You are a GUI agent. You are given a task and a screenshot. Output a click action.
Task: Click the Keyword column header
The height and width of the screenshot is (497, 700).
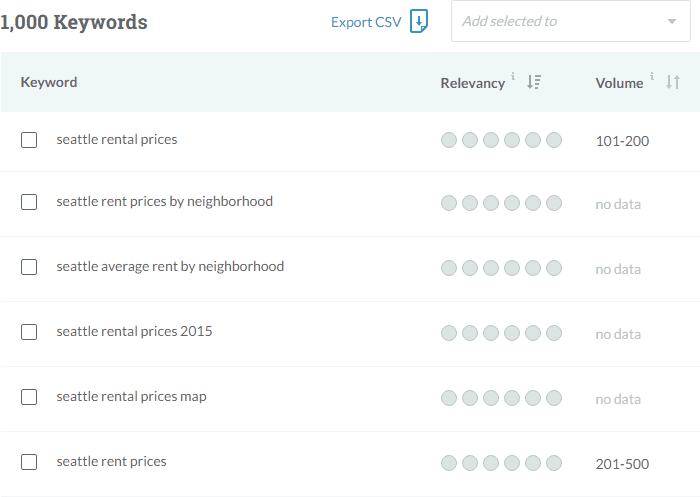49,82
